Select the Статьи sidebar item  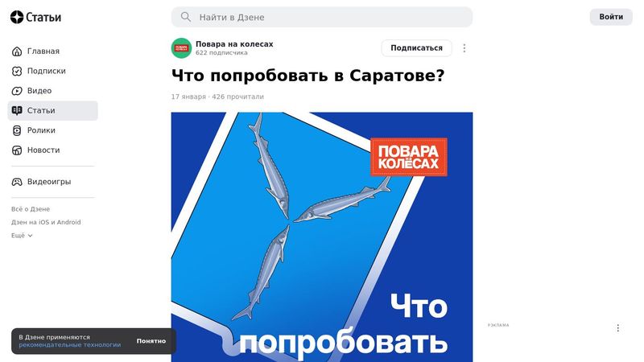[52, 111]
